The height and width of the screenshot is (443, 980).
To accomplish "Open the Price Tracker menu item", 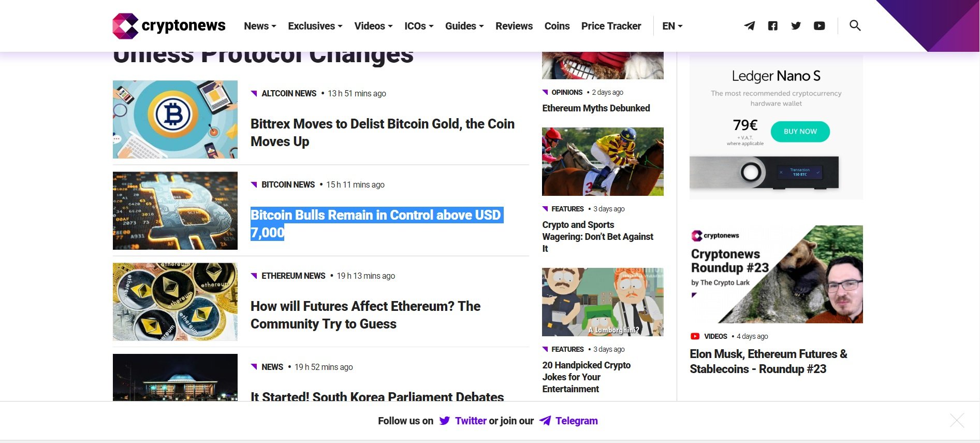I will click(x=611, y=26).
